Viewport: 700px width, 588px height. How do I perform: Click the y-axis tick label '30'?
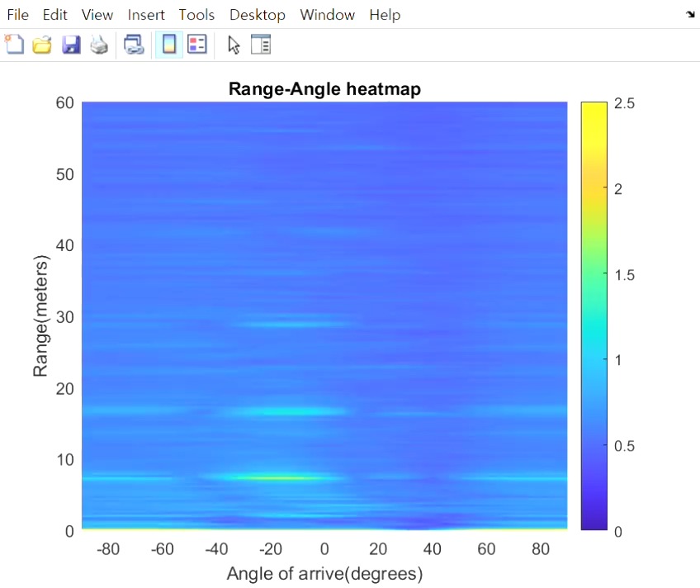(64, 317)
